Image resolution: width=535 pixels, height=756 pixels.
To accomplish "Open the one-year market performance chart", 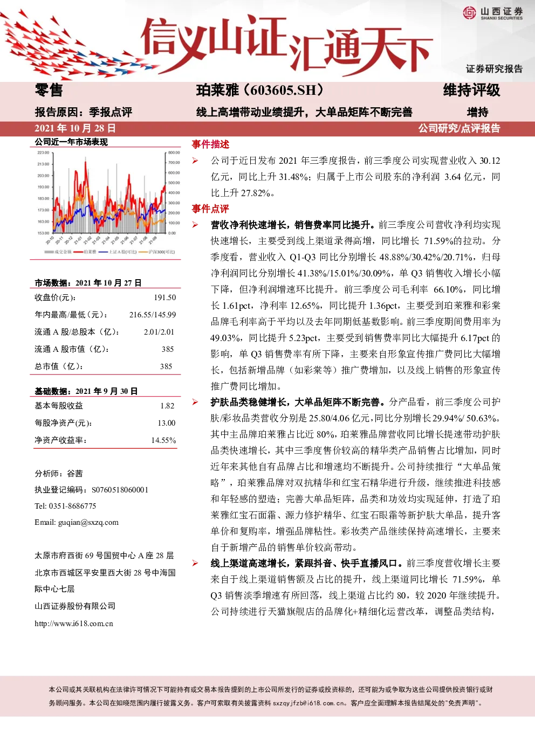I will pos(107,203).
